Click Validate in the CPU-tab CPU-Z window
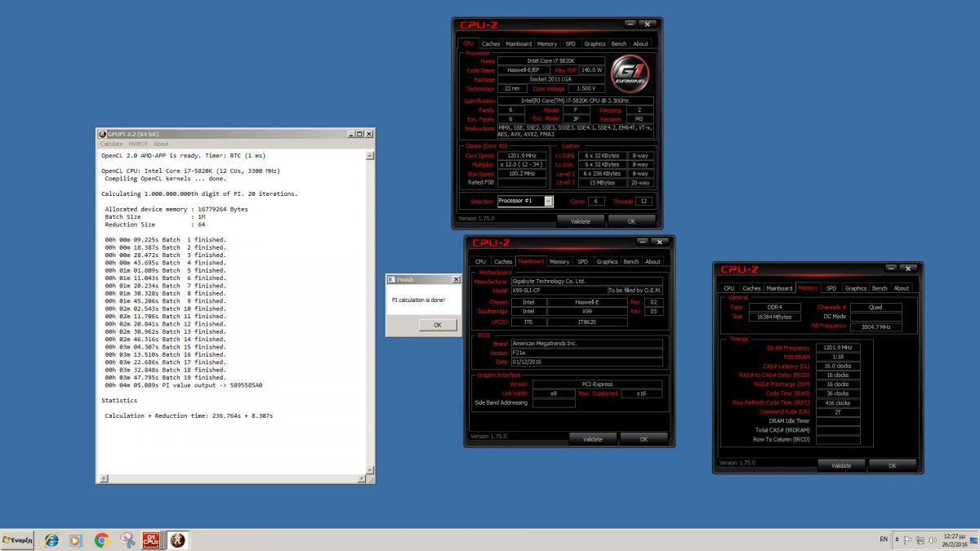Screen dimensions: 980x551 pyautogui.click(x=581, y=220)
